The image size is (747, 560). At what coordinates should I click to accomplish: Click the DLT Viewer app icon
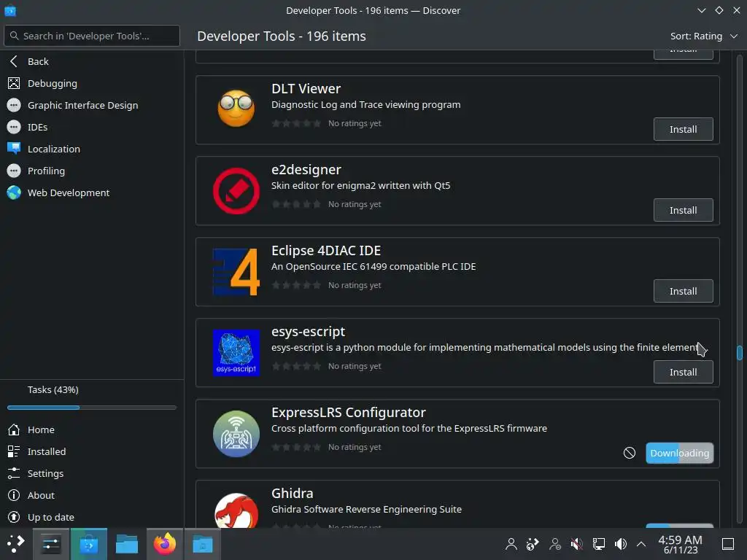(x=236, y=109)
